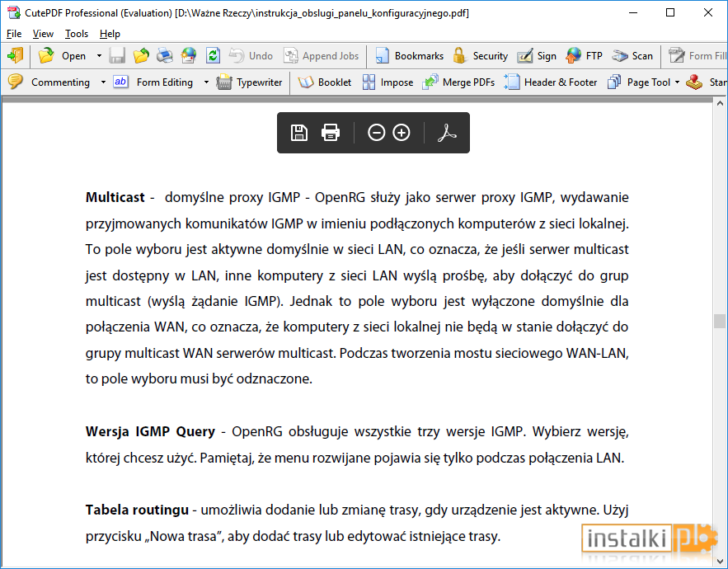Zoom in using the plus circle icon

pos(402,133)
